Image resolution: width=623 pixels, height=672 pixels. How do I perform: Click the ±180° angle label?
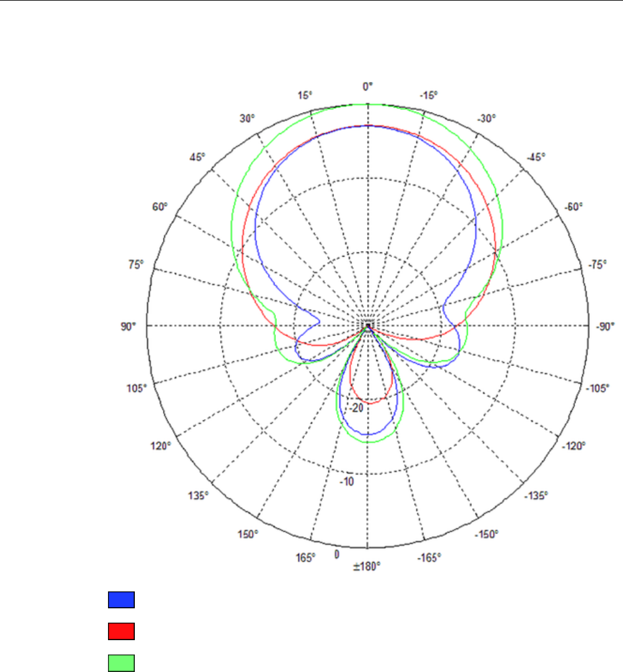[366, 566]
